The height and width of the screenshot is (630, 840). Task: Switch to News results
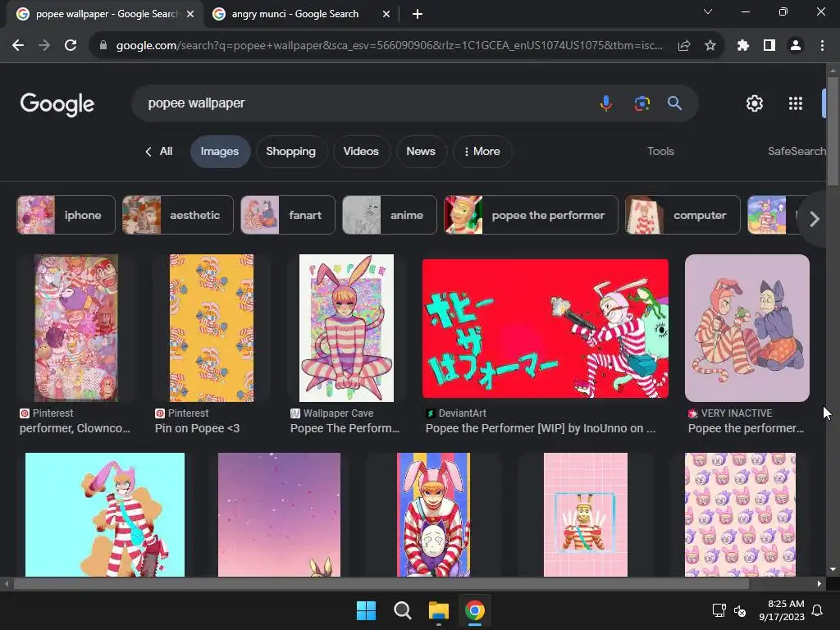[x=421, y=152]
